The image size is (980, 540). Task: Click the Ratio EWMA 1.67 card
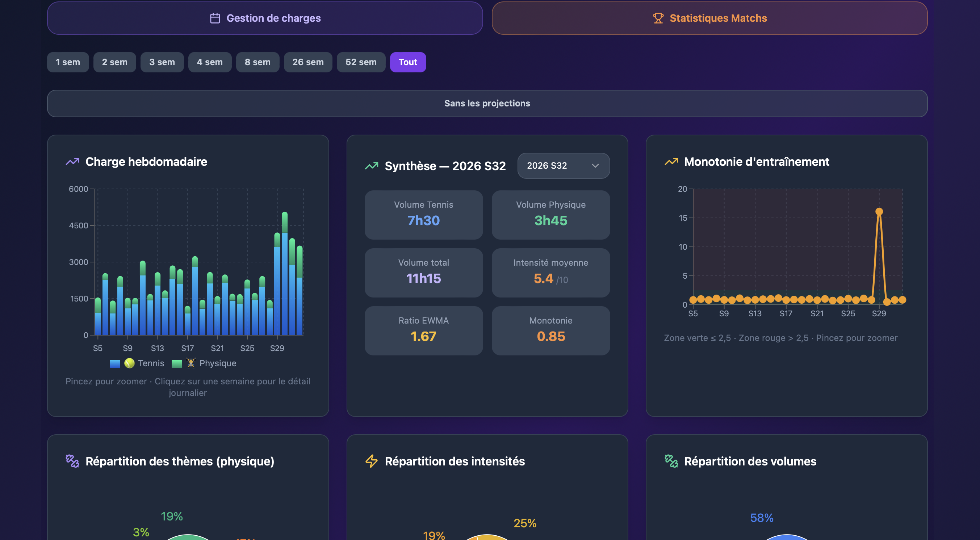(424, 331)
